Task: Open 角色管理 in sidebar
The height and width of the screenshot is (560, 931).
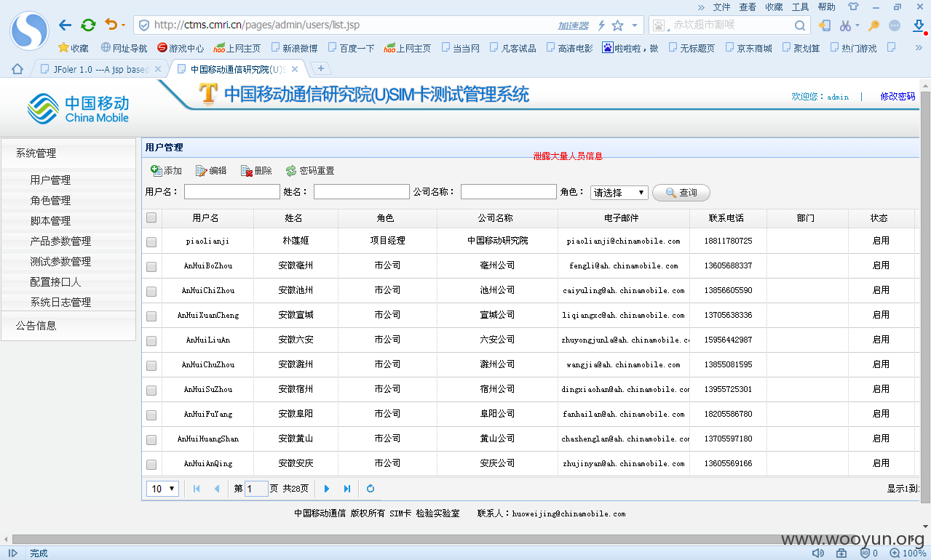Action: [50, 201]
